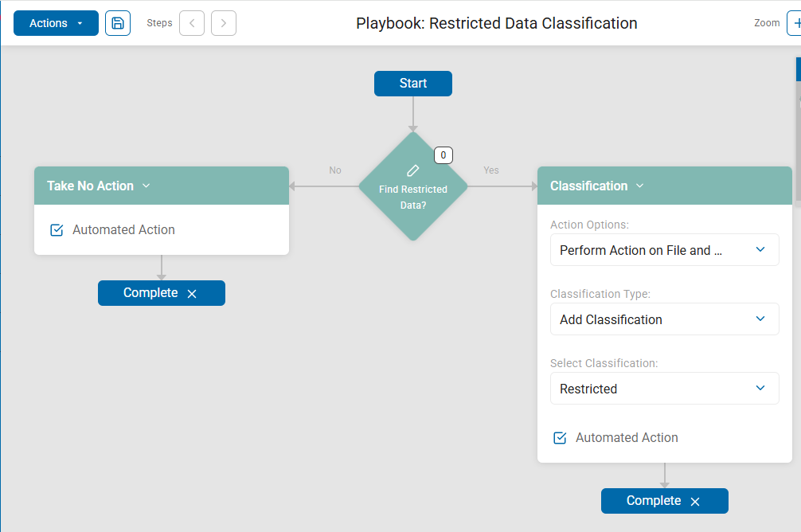801x532 pixels.
Task: Go to previous step arrow
Action: (x=192, y=23)
